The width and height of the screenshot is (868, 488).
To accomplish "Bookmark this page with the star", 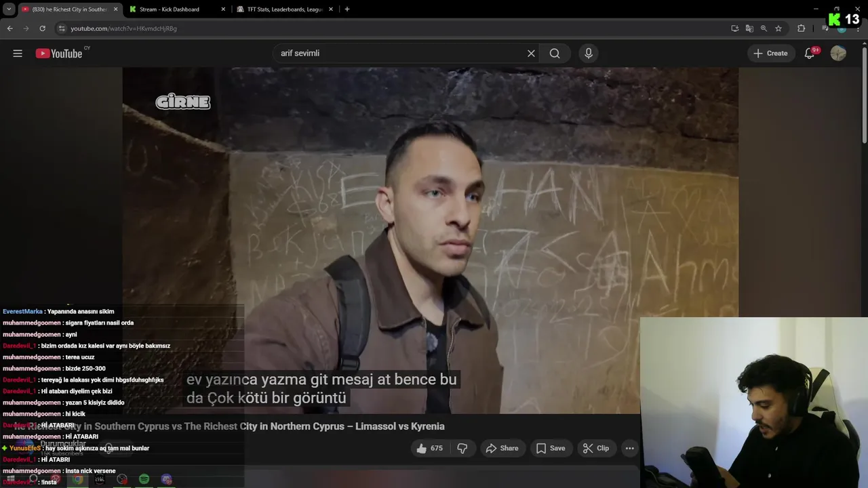I will (x=778, y=28).
